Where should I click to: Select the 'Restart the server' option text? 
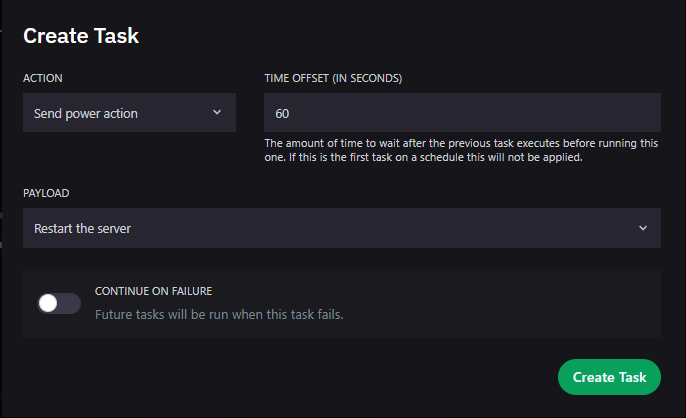[82, 229]
